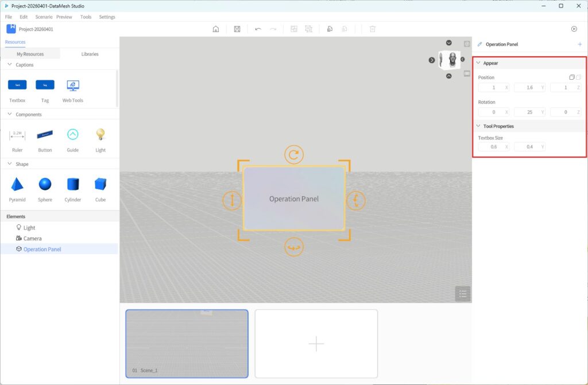The height and width of the screenshot is (385, 588).
Task: Select the Ruler component
Action: coord(17,135)
